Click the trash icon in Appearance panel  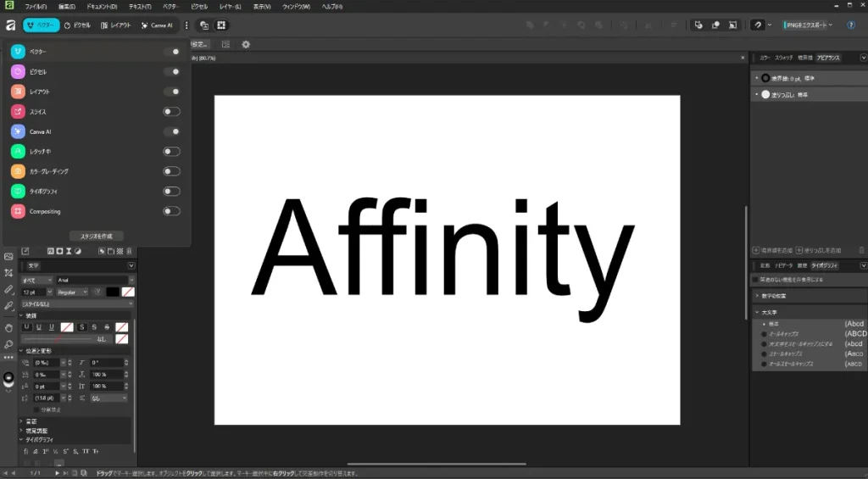pyautogui.click(x=861, y=251)
